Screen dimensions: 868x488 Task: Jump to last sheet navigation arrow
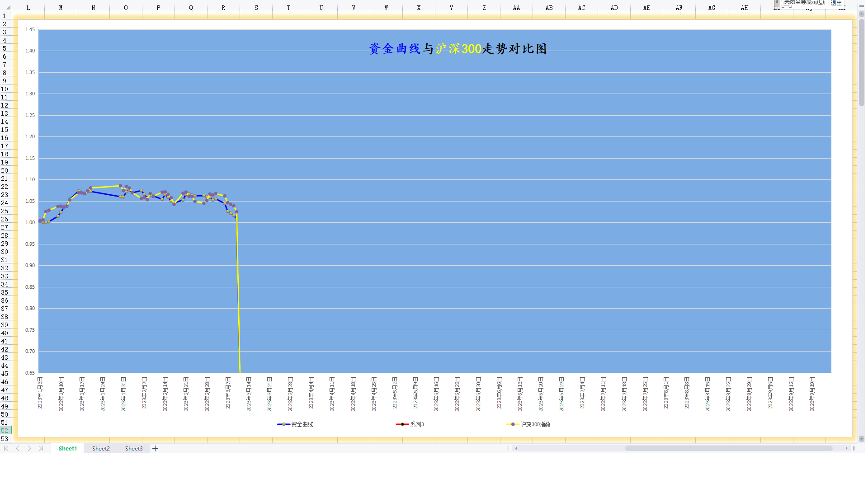[41, 448]
